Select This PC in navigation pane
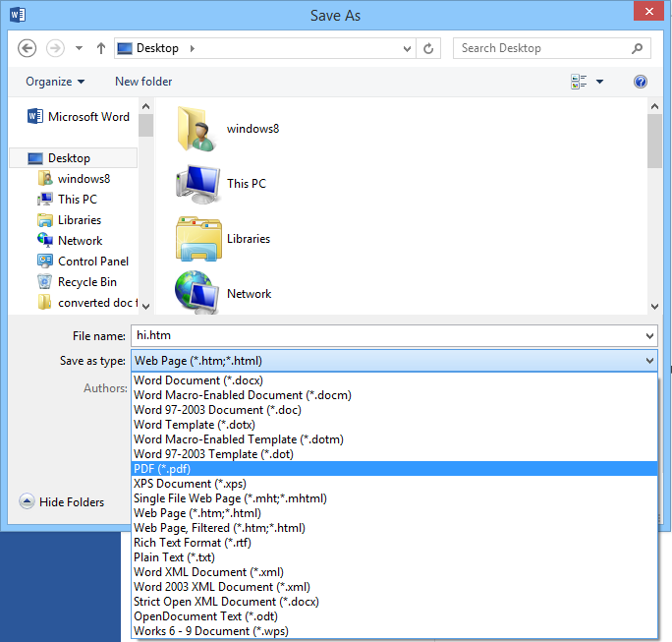The image size is (672, 642). (x=67, y=200)
